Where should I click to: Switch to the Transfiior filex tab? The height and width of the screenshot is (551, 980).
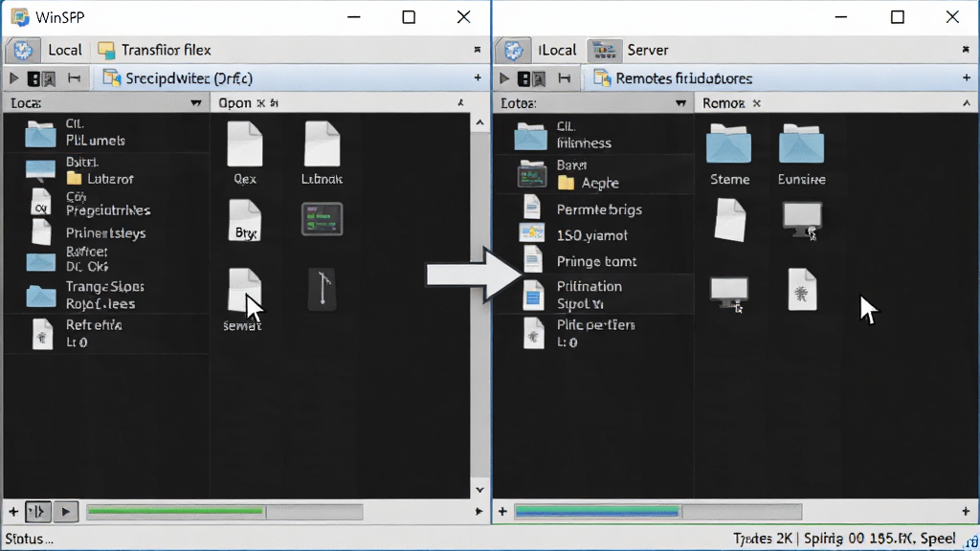pyautogui.click(x=155, y=50)
